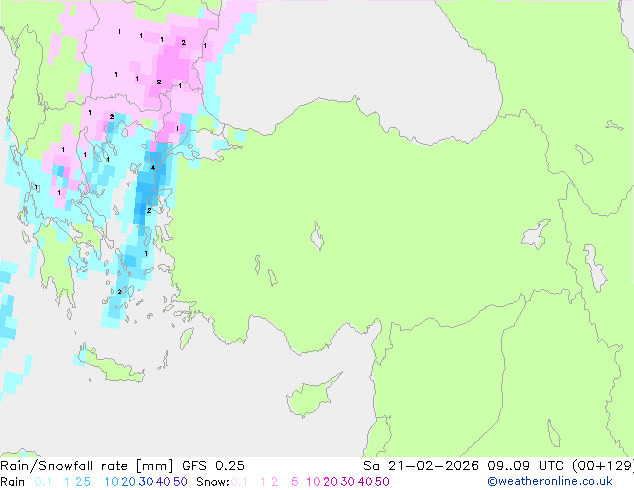Select the 0.1 value in Snow legend
This screenshot has height=490, width=634.
[239, 482]
